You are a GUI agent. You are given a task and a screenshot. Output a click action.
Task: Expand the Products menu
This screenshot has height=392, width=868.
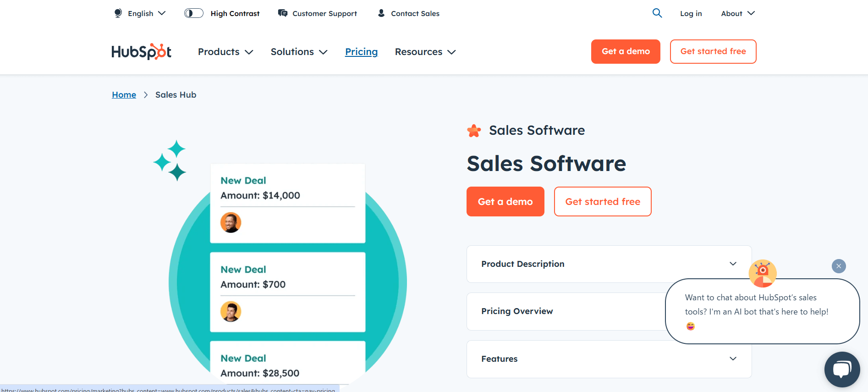[225, 52]
